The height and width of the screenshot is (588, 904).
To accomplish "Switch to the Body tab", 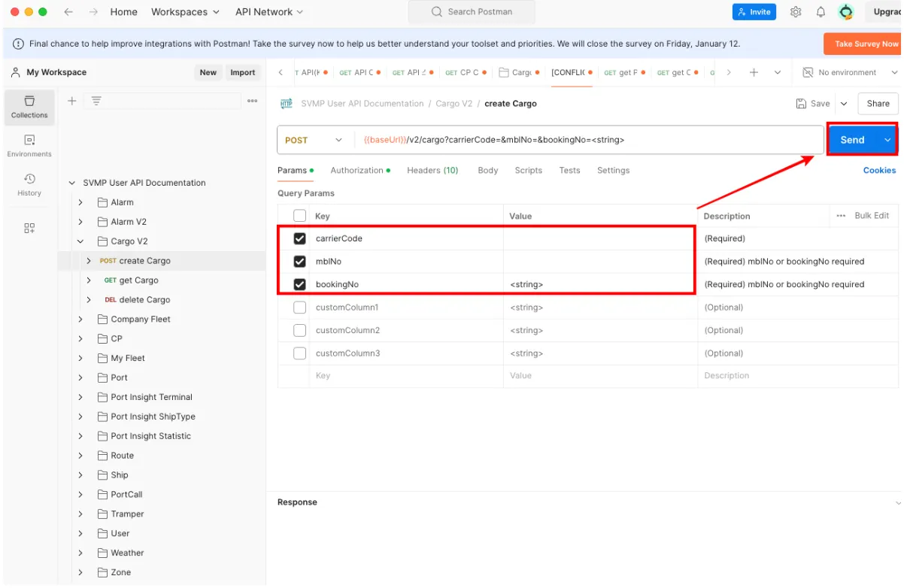I will click(487, 171).
